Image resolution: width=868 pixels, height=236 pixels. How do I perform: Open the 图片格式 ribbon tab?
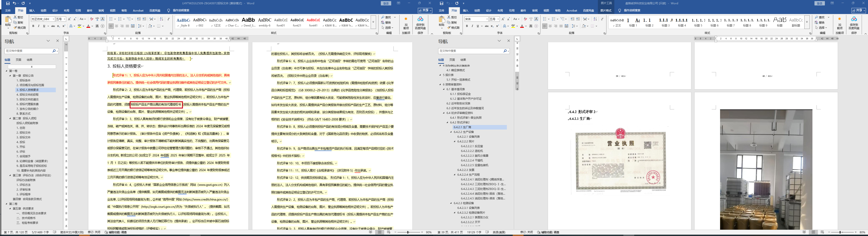pos(606,10)
